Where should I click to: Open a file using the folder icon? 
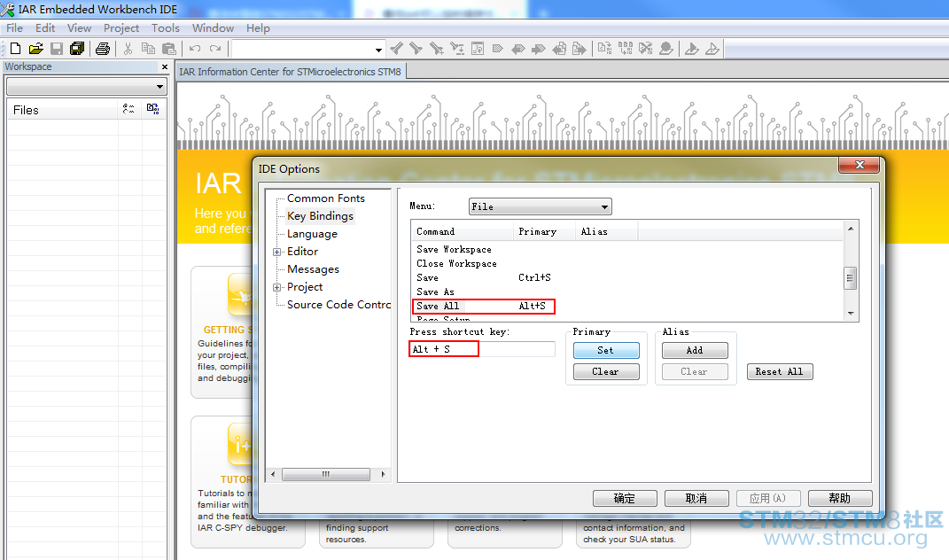[36, 49]
